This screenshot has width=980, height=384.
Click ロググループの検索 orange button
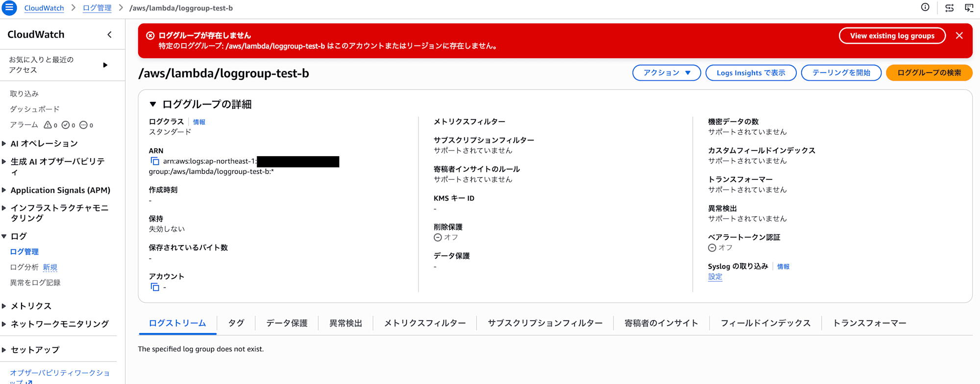coord(929,72)
